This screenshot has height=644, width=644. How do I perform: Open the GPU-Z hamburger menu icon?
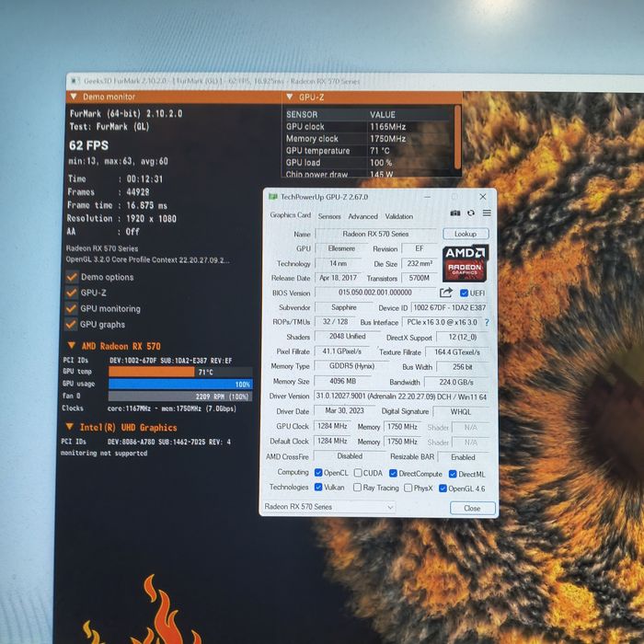487,213
